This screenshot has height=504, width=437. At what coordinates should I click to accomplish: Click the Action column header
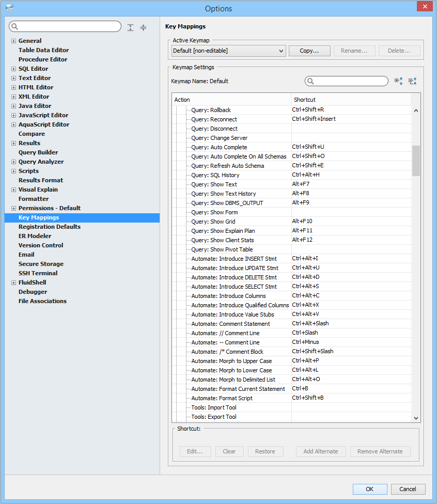(231, 100)
